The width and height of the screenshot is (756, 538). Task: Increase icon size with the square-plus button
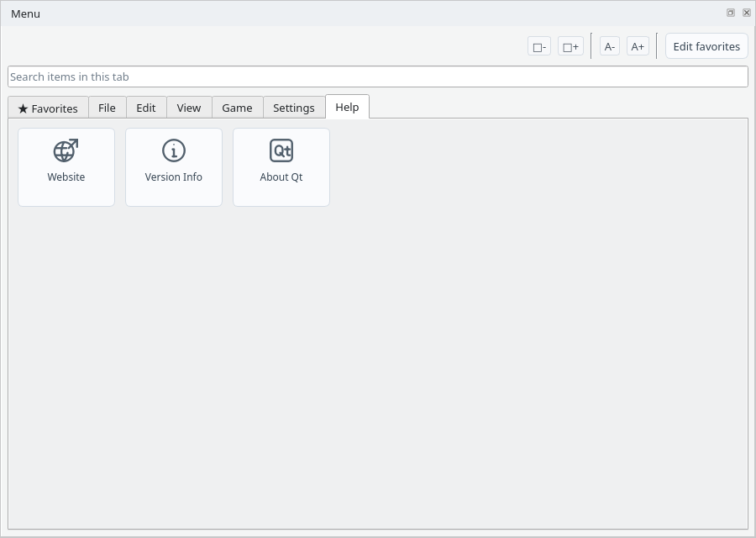click(570, 46)
